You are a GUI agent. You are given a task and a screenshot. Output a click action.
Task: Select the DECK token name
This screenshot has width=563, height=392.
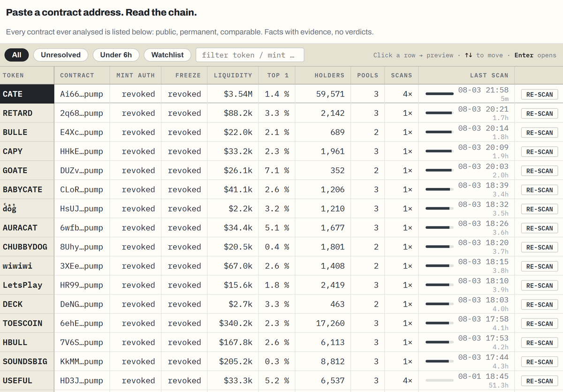pos(12,304)
